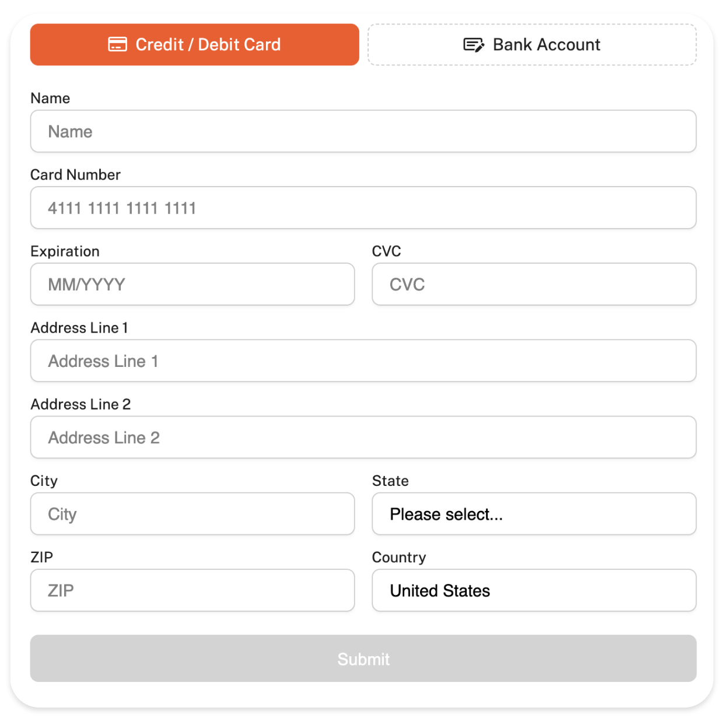Focus the City input field
Image resolution: width=728 pixels, height=721 pixels.
point(192,514)
